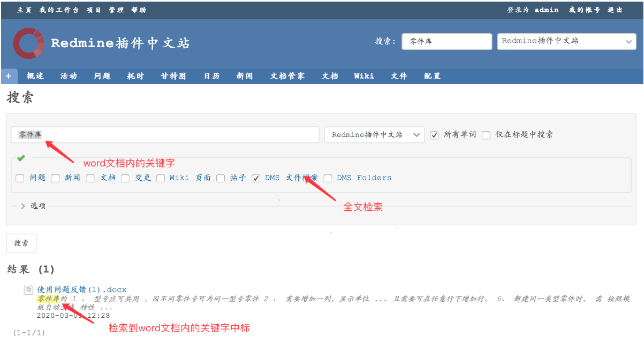The image size is (644, 359).
Task: Click the Wiki 页面 label link
Action: click(x=190, y=178)
